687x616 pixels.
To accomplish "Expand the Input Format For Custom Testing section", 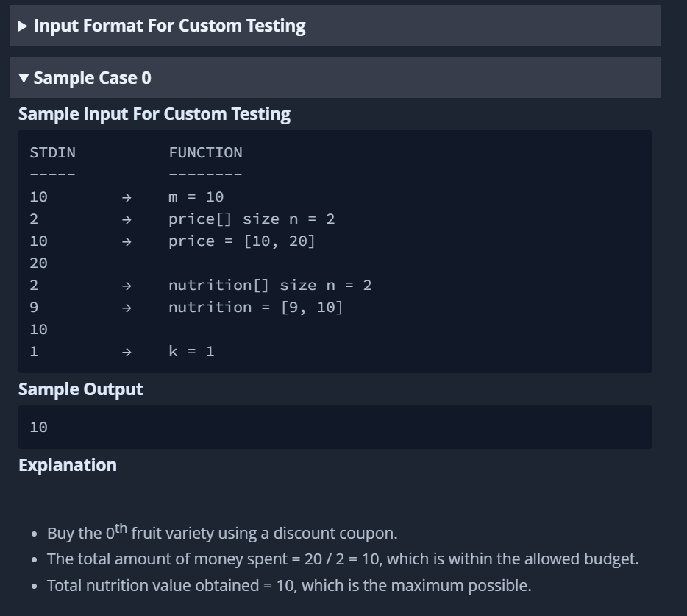I will (162, 26).
